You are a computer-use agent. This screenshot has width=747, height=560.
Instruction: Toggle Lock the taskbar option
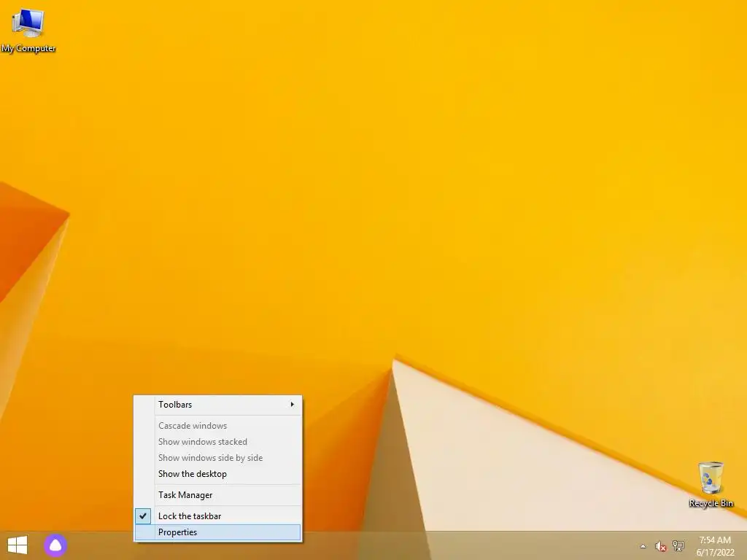pos(218,516)
